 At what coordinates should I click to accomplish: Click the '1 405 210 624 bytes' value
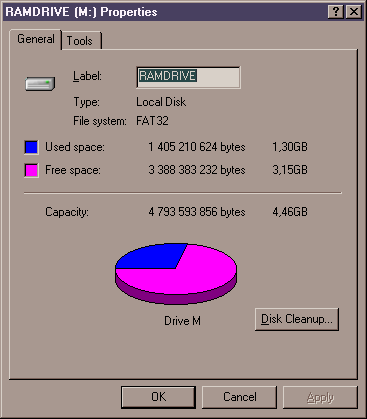tap(197, 147)
